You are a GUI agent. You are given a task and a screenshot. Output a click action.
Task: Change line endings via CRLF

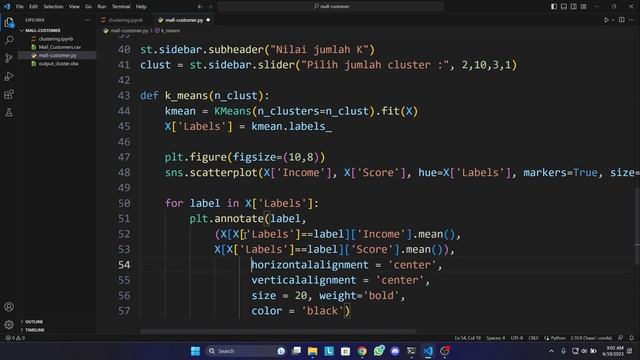(533, 338)
